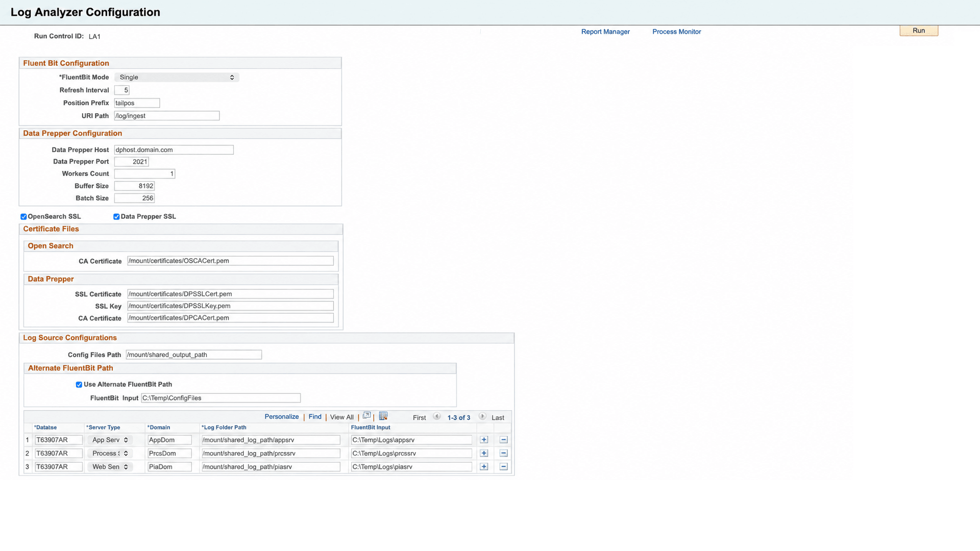The height and width of the screenshot is (551, 980).
Task: Open Server Type dropdown for AppDom row
Action: tap(110, 440)
